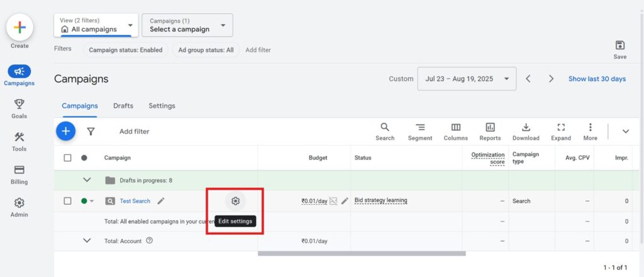Open the Columns selector
644x277 pixels.
tap(455, 132)
